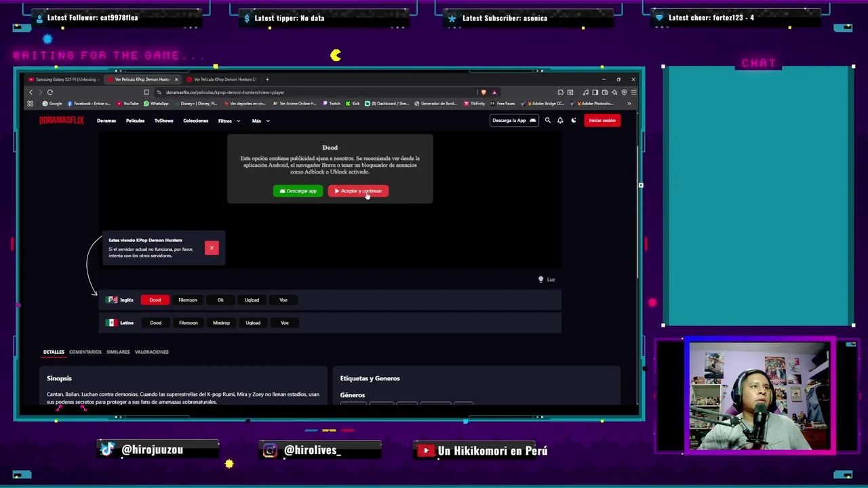Open the Brave Wallet icon
The width and height of the screenshot is (868, 488).
[x=604, y=92]
